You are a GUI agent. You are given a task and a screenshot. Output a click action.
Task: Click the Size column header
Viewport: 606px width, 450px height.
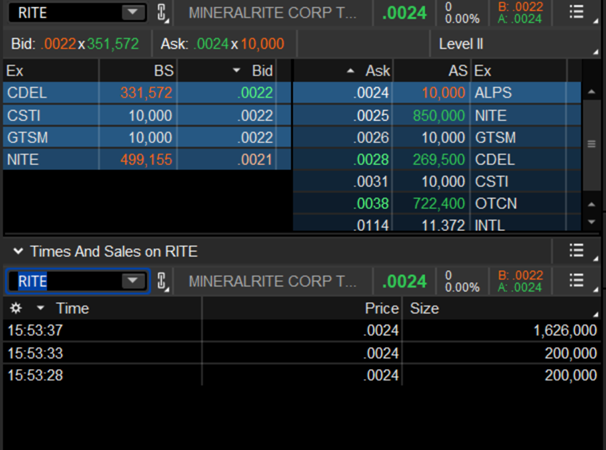coord(424,308)
